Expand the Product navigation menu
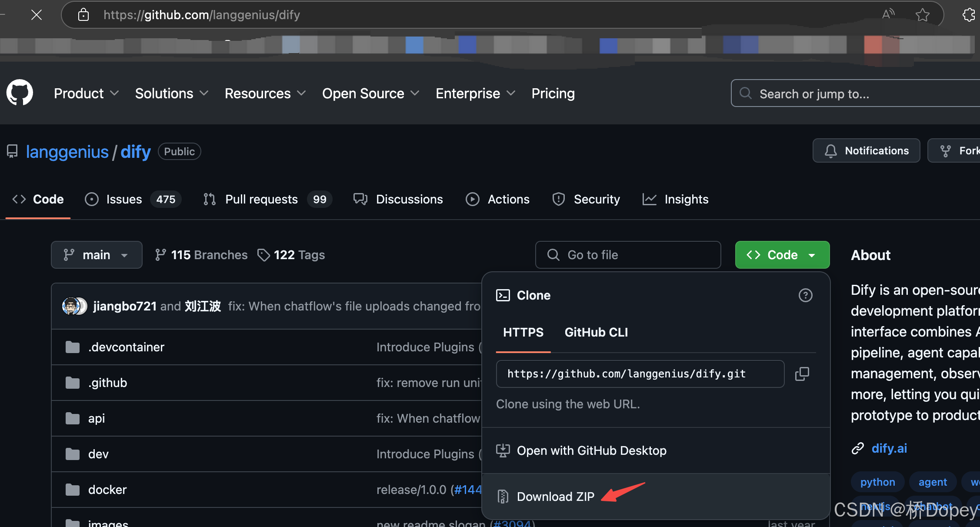This screenshot has height=527, width=980. point(86,93)
